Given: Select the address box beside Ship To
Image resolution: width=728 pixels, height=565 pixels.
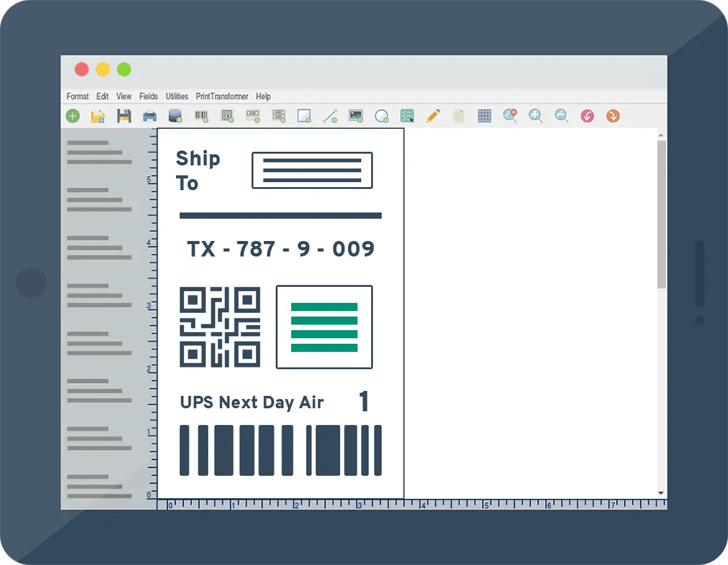Looking at the screenshot, I should point(312,170).
